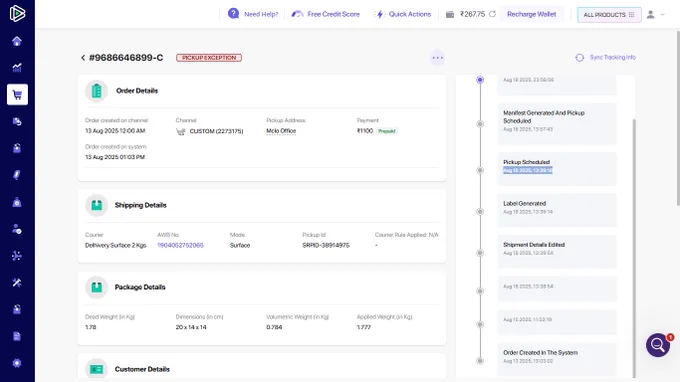680x382 pixels.
Task: Click the Delhivery Surface 2 Kgs courier
Action: tap(115, 245)
